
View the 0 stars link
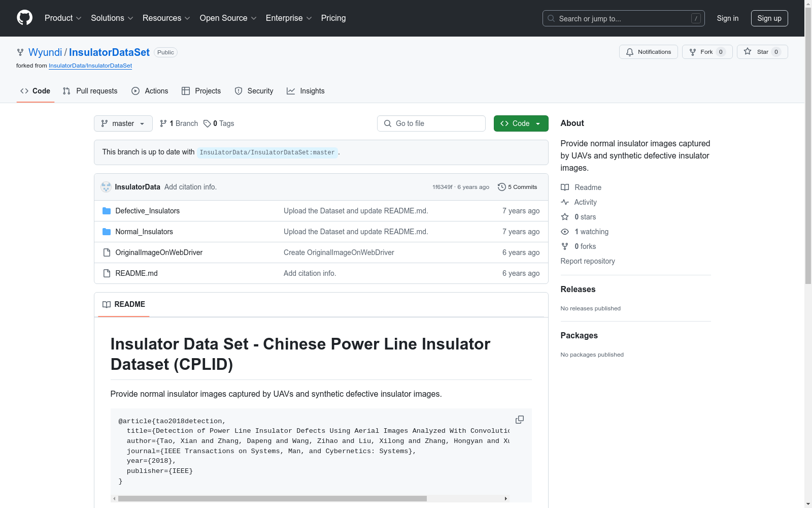pos(579,217)
